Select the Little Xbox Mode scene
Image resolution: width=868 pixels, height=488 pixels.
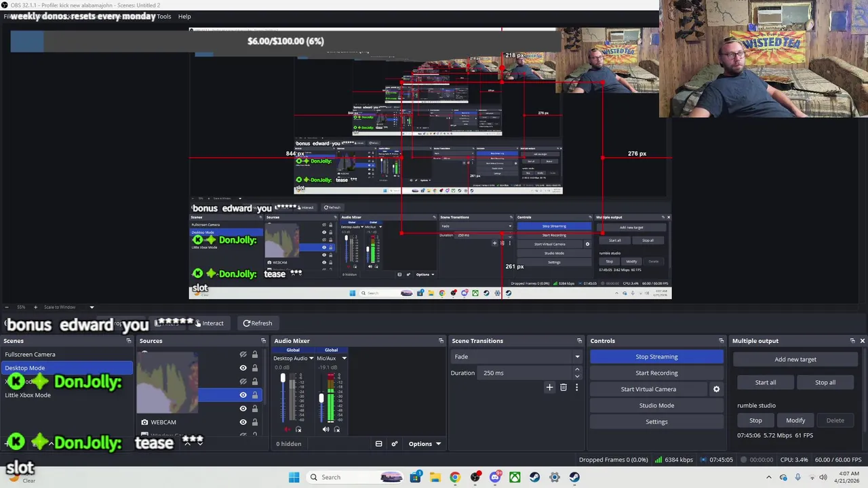coord(66,395)
